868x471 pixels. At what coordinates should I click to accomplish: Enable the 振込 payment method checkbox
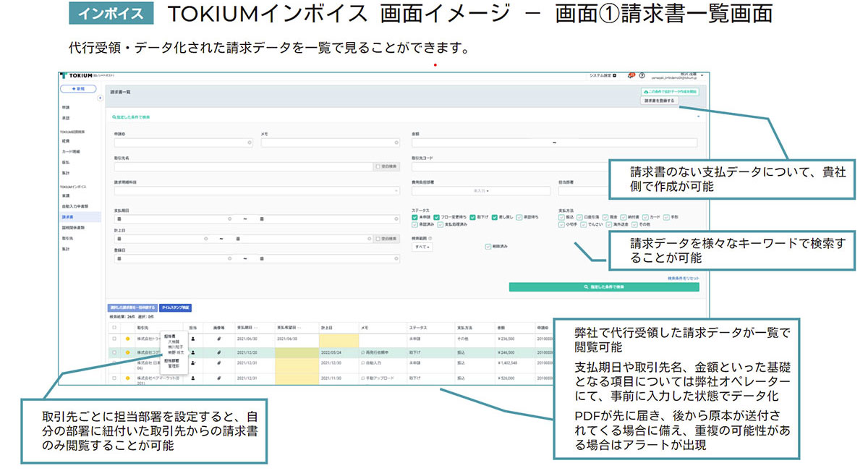pyautogui.click(x=560, y=218)
